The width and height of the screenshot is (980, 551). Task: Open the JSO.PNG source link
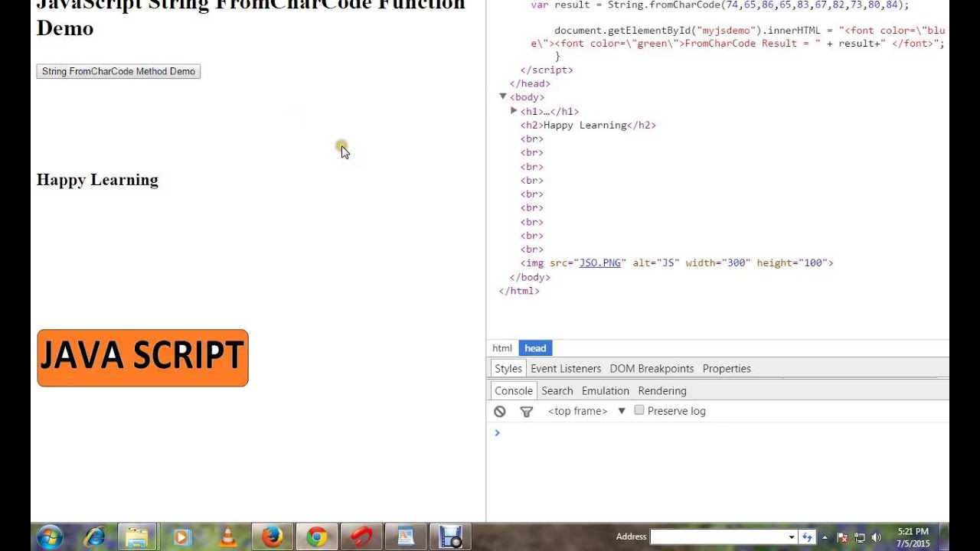tap(599, 262)
